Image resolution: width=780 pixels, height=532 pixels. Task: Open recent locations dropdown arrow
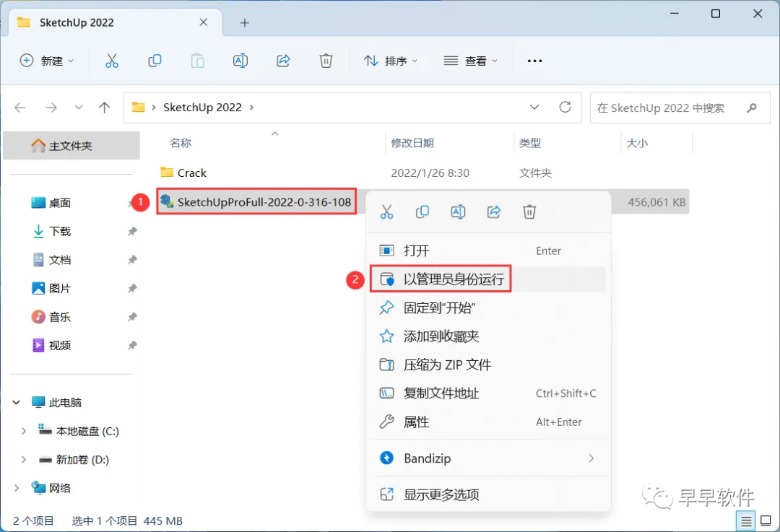point(79,108)
